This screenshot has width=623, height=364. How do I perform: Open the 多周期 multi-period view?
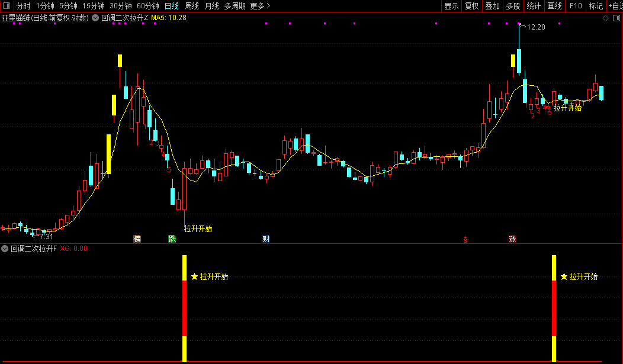pos(235,6)
